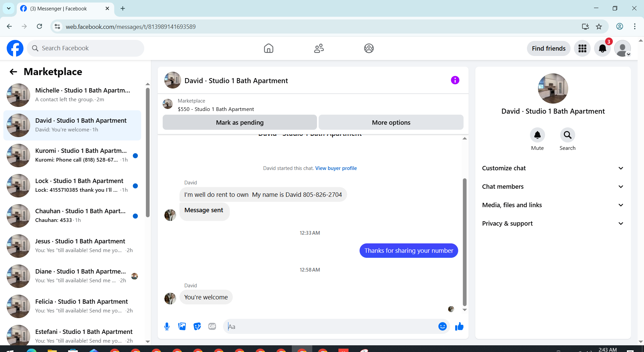Open the Lock Studio 1 Bath conversation
The image size is (644, 352).
72,186
